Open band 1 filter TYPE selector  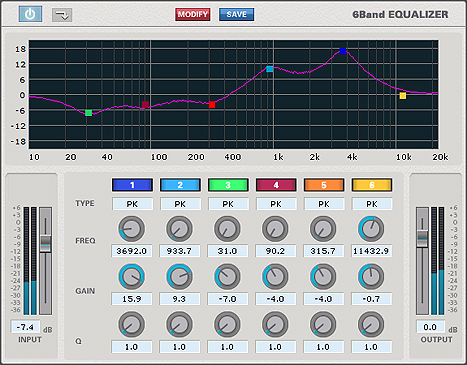click(132, 204)
